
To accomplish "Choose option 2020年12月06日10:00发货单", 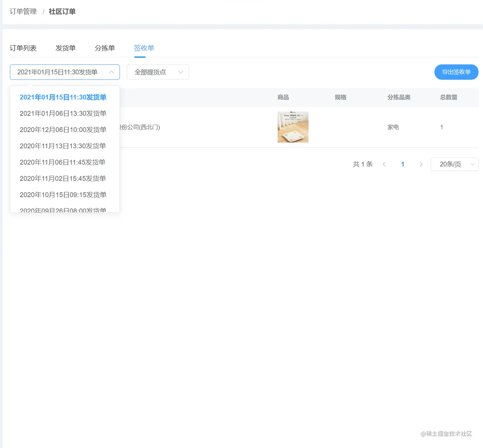I will coord(65,130).
